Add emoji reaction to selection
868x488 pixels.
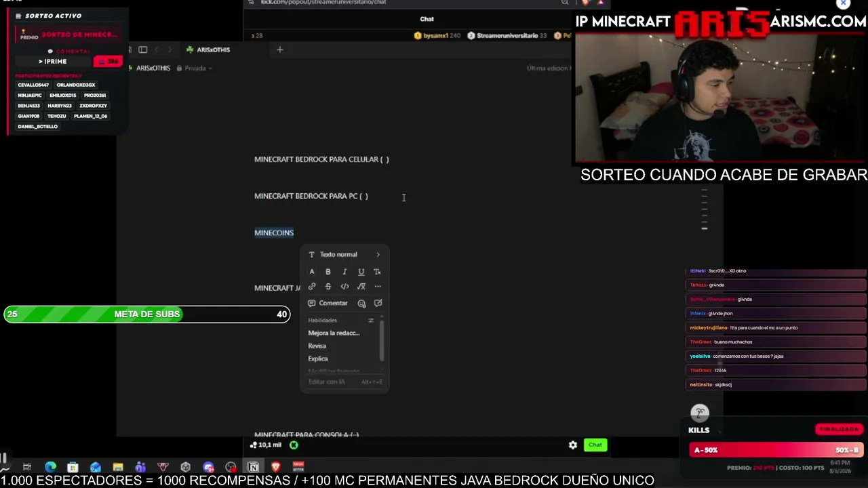click(361, 304)
